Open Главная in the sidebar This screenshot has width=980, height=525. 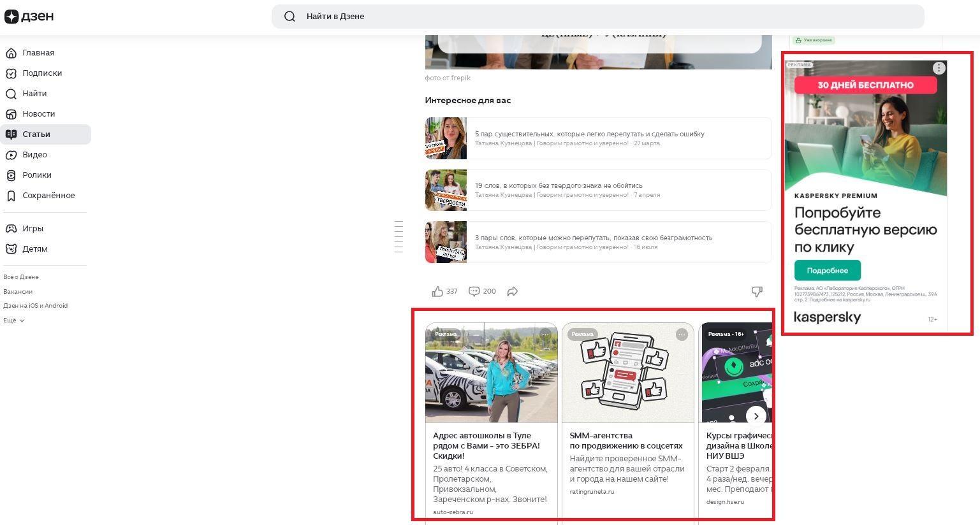click(x=38, y=53)
